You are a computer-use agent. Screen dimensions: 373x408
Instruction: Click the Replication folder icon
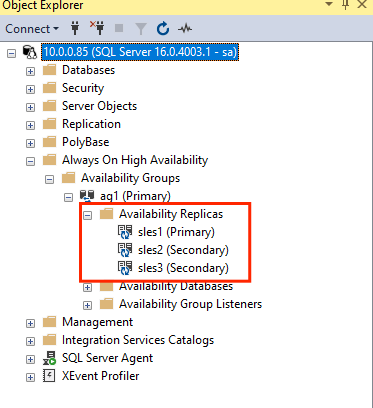pos(50,124)
